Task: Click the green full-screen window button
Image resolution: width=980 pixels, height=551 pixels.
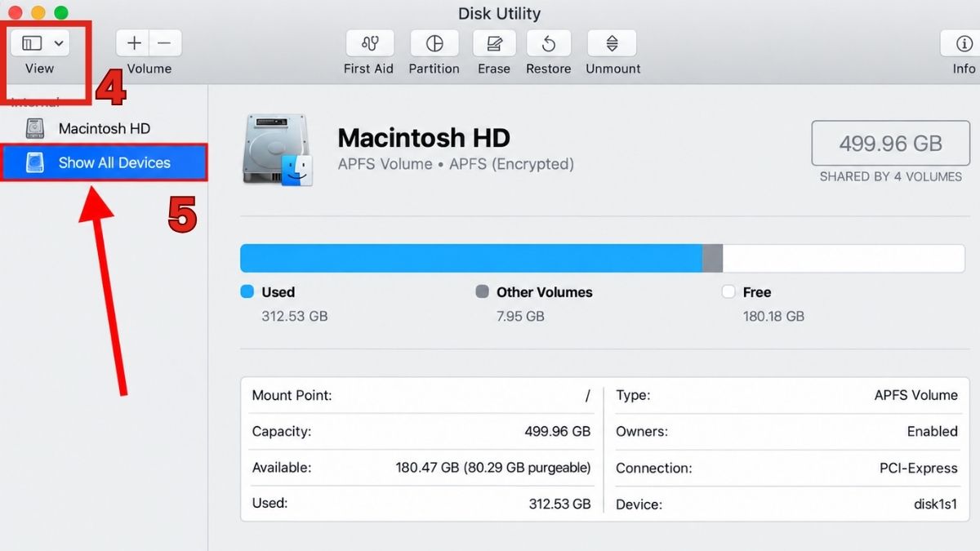Action: tap(60, 13)
